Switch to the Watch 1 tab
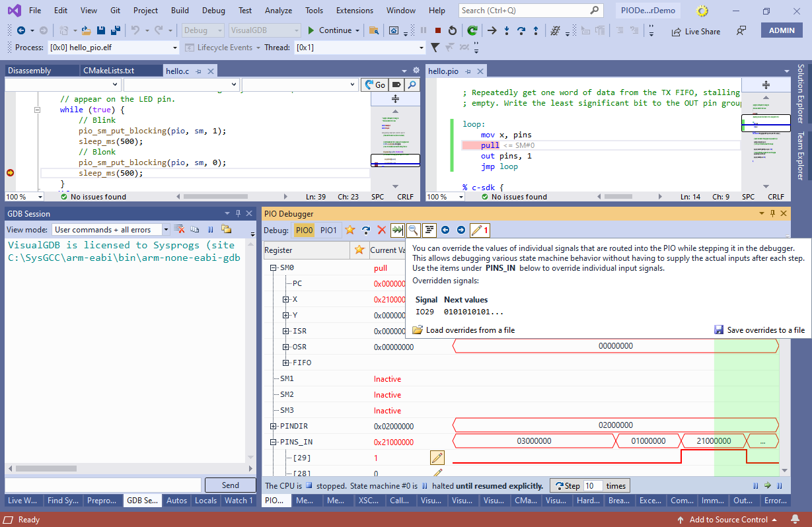 [x=238, y=501]
